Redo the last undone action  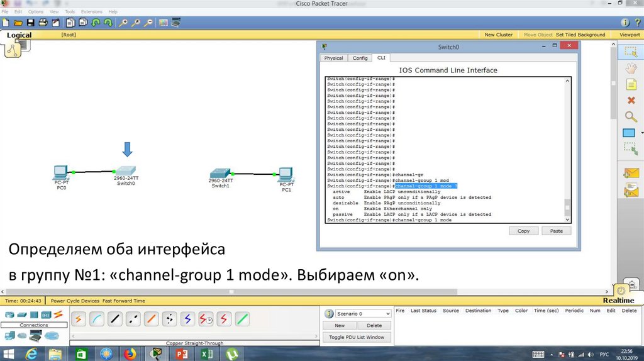[x=108, y=23]
